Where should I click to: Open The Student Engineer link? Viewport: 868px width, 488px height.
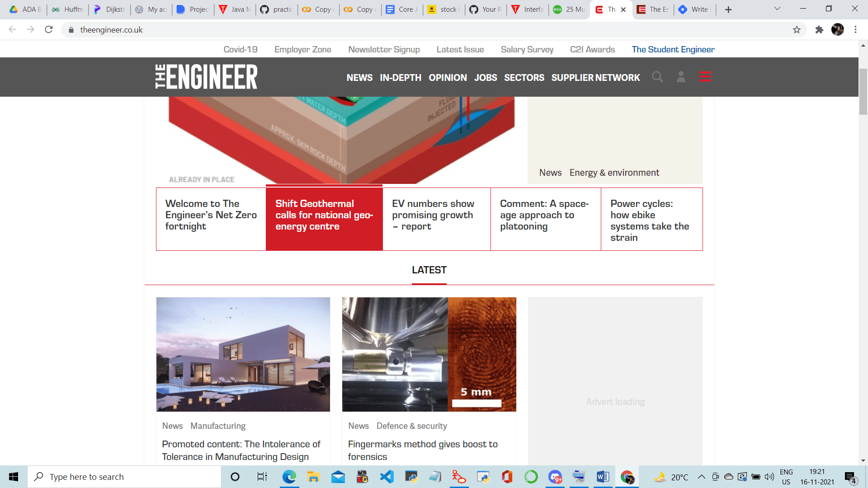coord(673,49)
